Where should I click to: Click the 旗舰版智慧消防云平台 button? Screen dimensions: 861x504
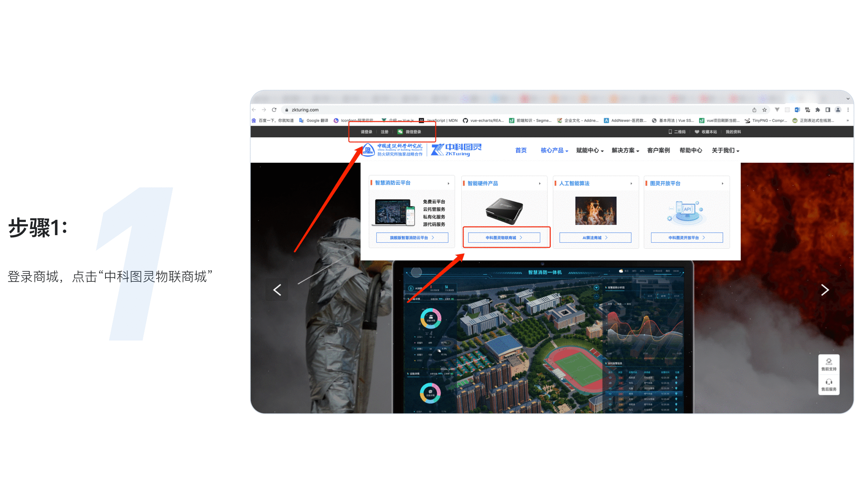pyautogui.click(x=412, y=238)
